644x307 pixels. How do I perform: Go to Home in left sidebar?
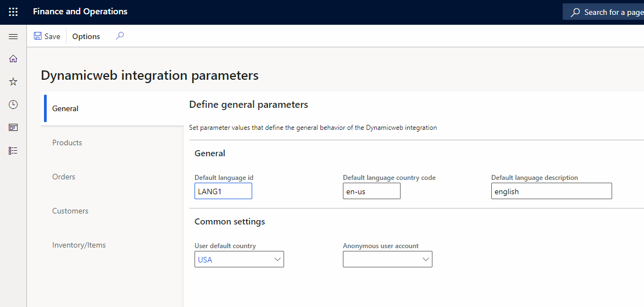pos(13,59)
